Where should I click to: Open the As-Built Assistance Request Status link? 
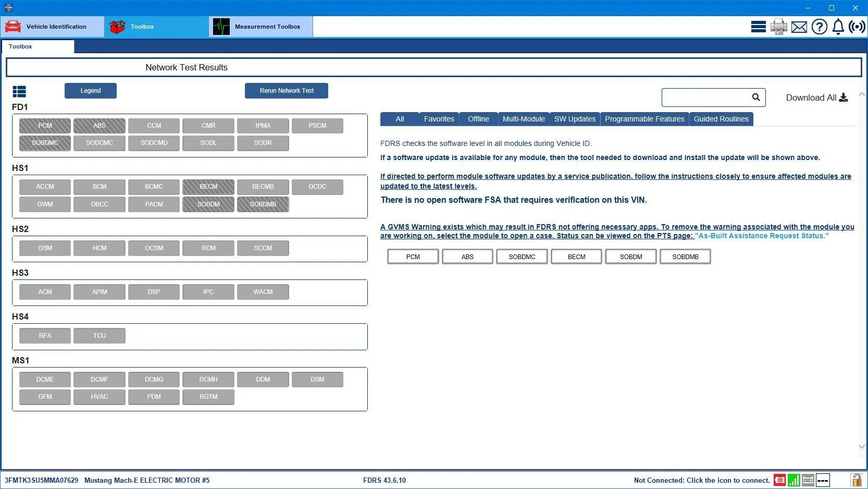[x=762, y=236]
